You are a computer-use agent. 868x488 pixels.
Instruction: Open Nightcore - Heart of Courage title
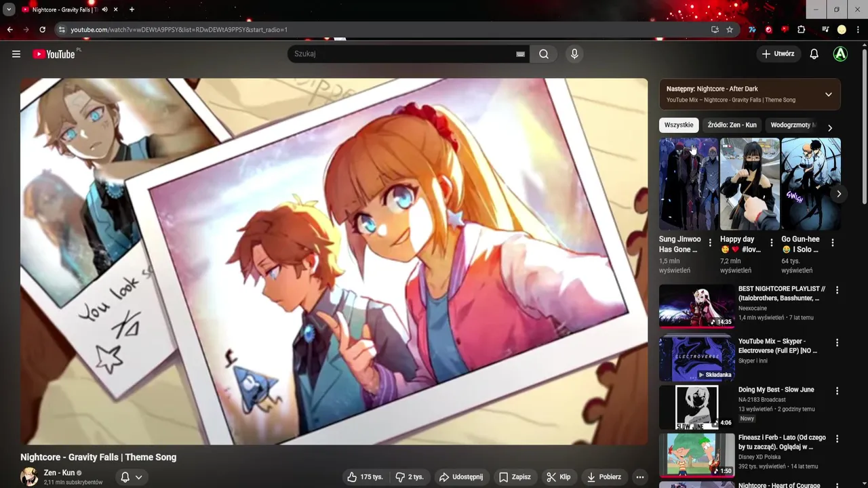pyautogui.click(x=779, y=485)
